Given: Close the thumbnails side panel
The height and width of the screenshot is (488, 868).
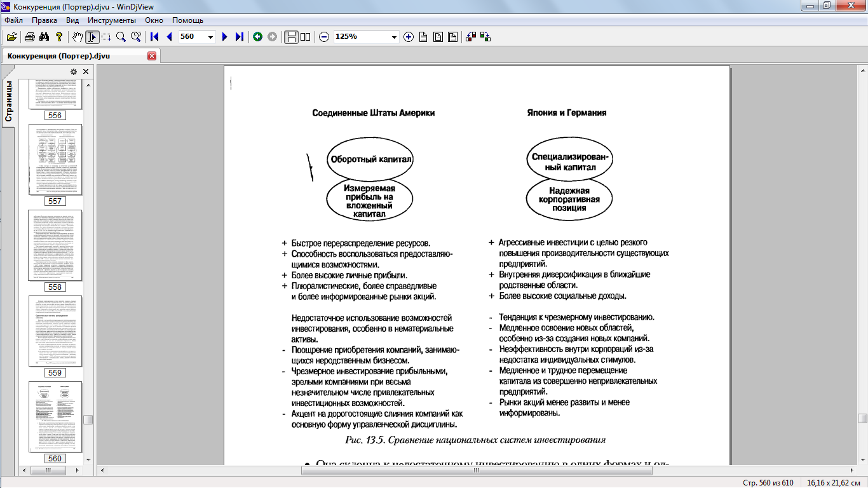Looking at the screenshot, I should [x=86, y=72].
